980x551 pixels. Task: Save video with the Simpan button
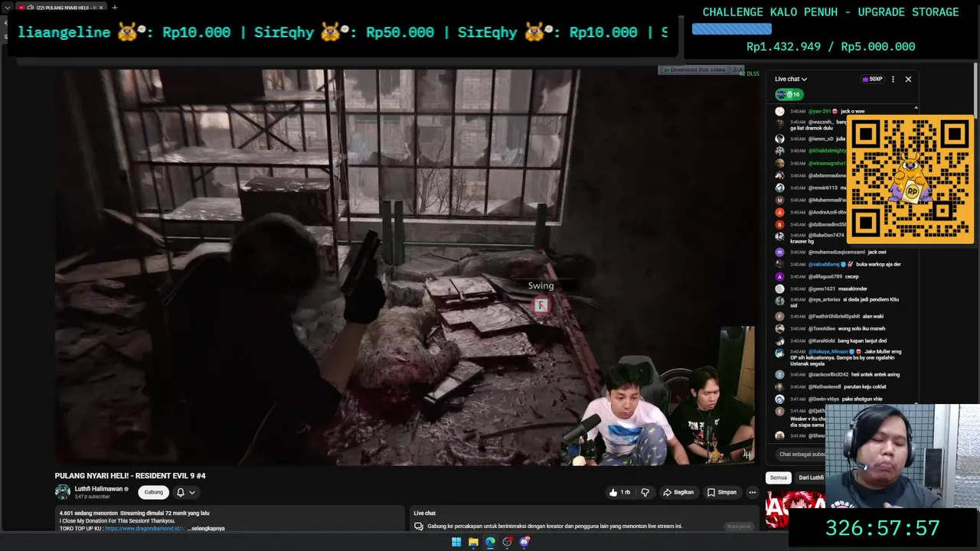pos(722,492)
